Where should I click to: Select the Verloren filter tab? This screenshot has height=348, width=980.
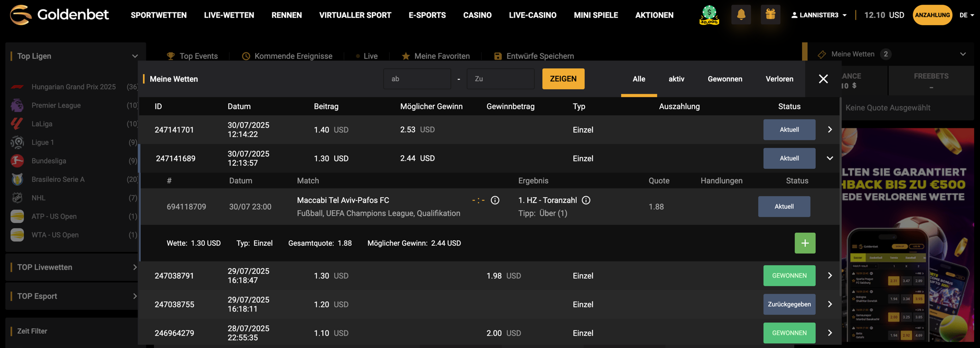pos(779,79)
